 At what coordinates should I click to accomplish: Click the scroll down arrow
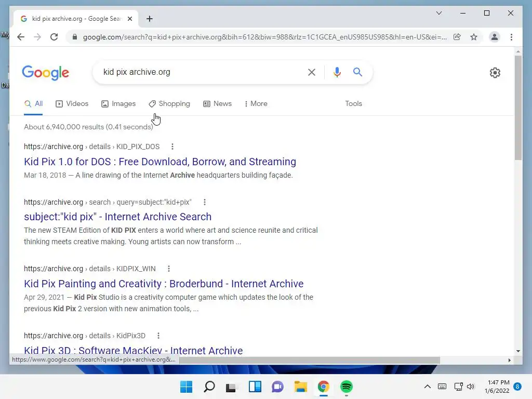tap(518, 351)
